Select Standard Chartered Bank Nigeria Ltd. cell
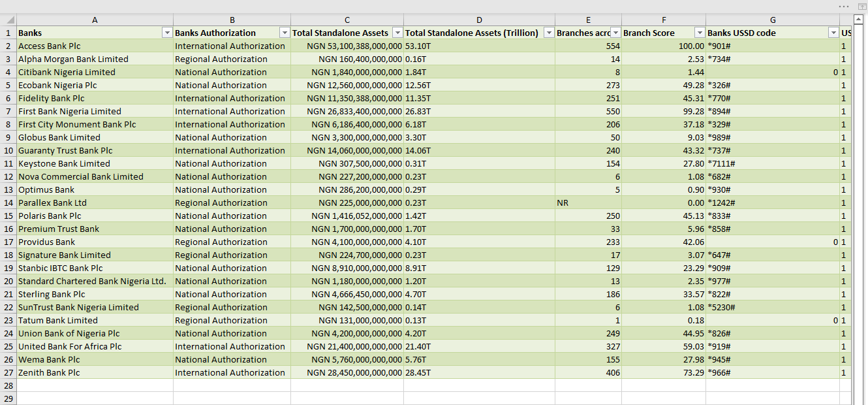The width and height of the screenshot is (868, 405). click(95, 281)
